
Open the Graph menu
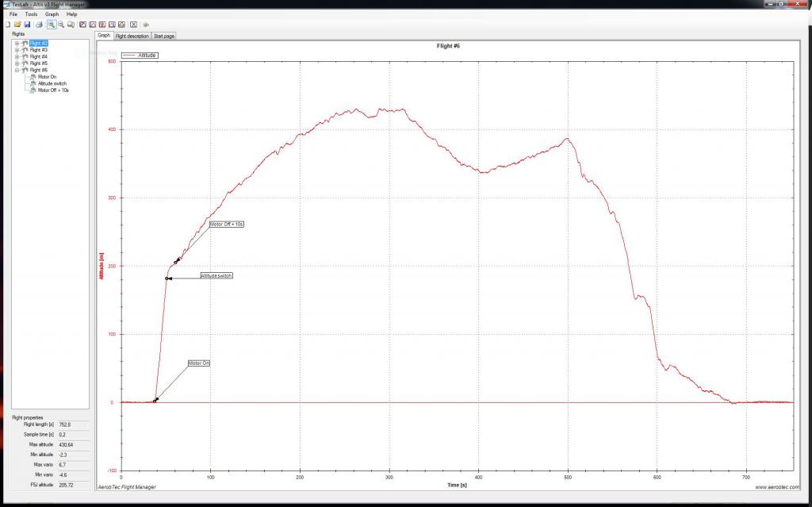pyautogui.click(x=52, y=14)
